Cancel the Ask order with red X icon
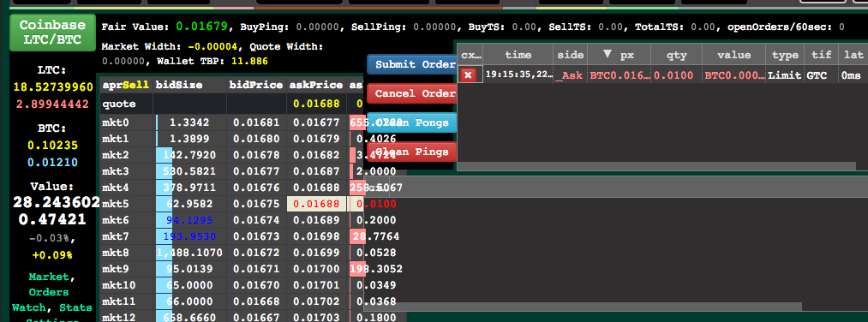Image resolution: width=868 pixels, height=322 pixels. coord(469,75)
